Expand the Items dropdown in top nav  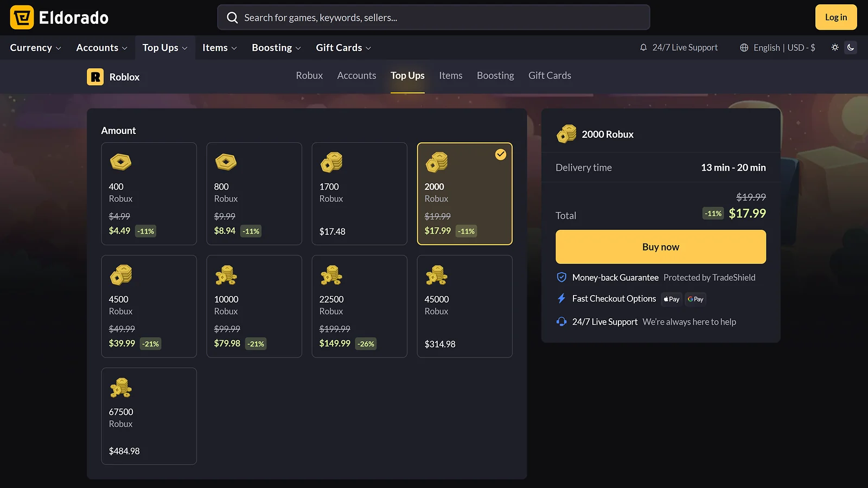click(219, 48)
